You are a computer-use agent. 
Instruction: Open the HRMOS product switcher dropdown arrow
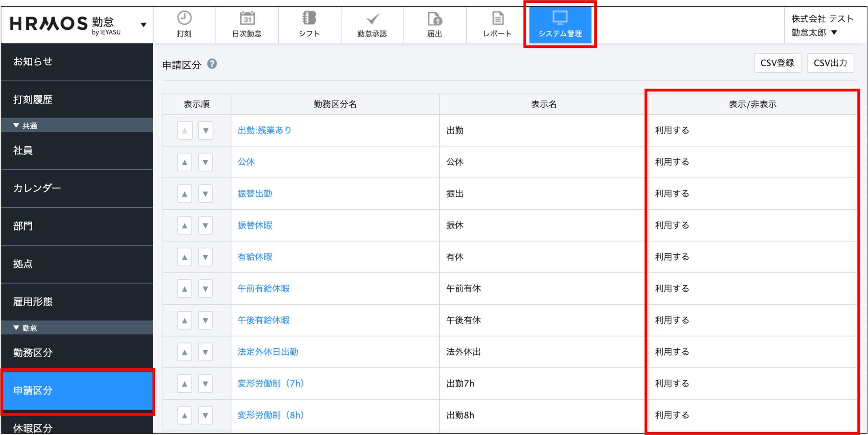click(143, 24)
